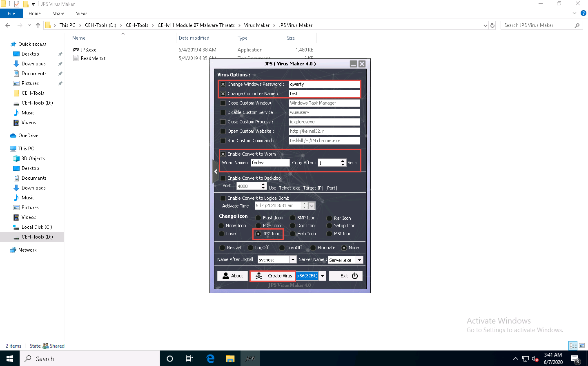Open File Explorer from taskbar
The width and height of the screenshot is (588, 366).
tap(230, 359)
